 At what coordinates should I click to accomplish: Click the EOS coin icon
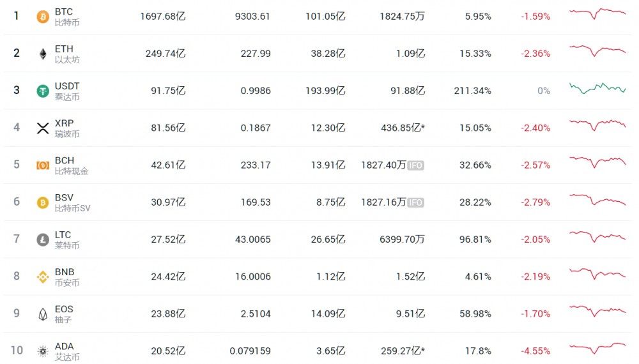pyautogui.click(x=43, y=314)
